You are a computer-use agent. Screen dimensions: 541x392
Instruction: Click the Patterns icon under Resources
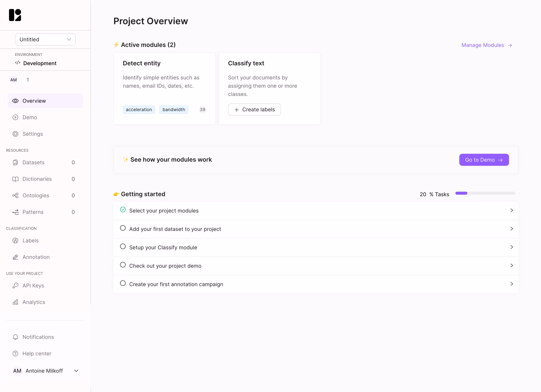pos(15,212)
